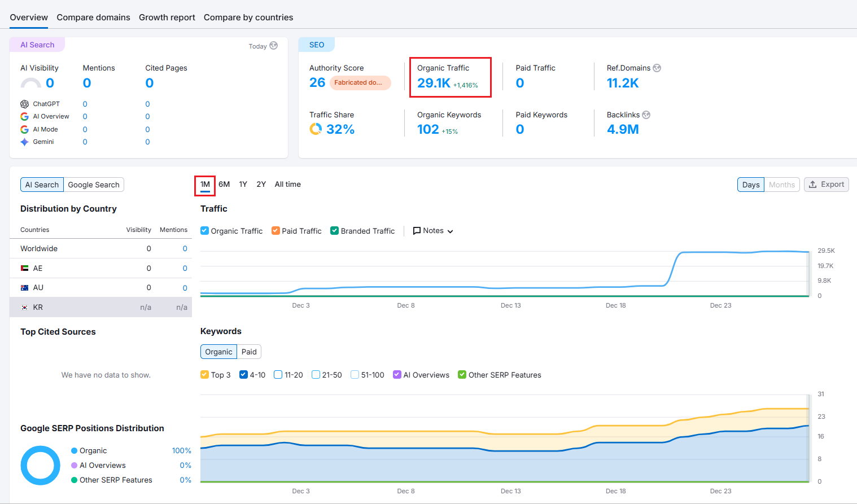This screenshot has height=504, width=857.
Task: Toggle the Branded Traffic checkbox
Action: (x=335, y=231)
